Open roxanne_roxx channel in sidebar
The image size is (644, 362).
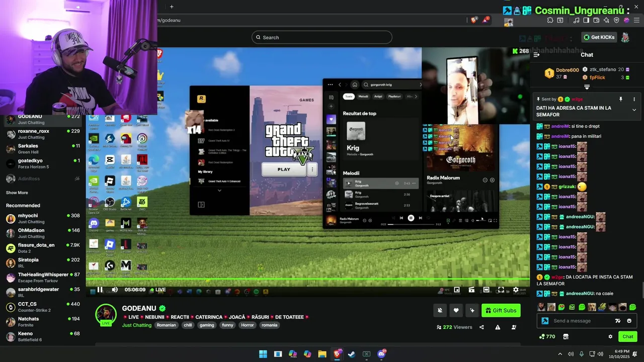click(43, 134)
